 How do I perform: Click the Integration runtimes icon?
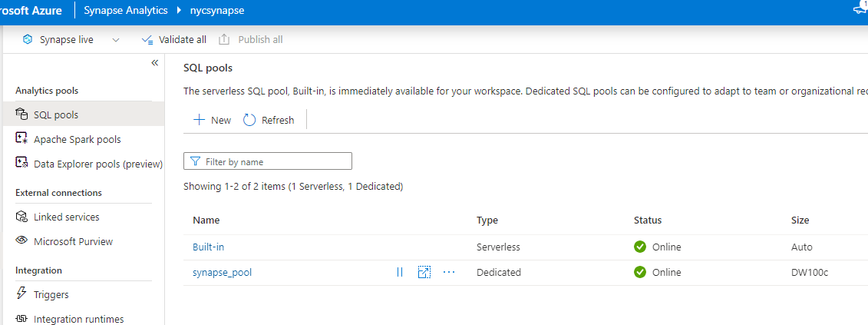pyautogui.click(x=21, y=318)
